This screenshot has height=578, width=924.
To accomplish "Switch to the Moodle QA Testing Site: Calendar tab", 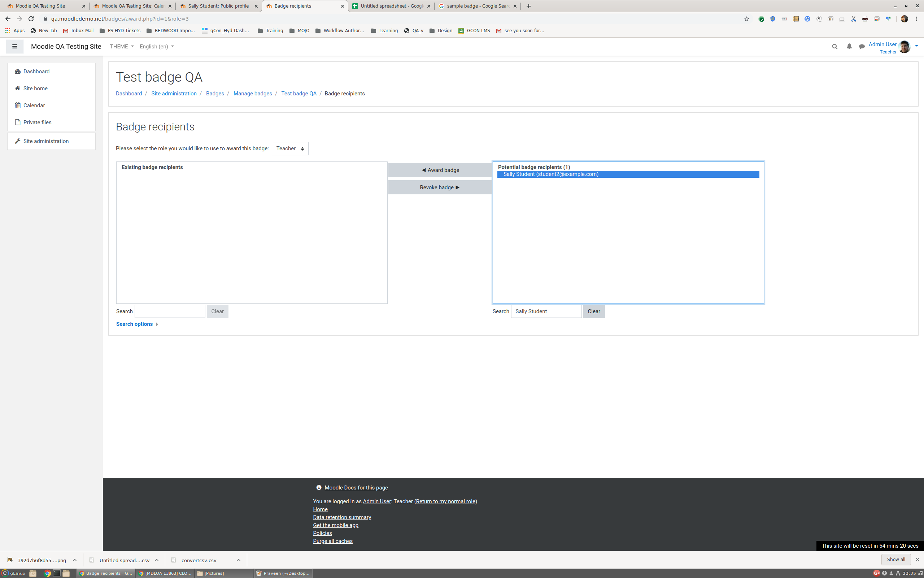I will tap(132, 6).
